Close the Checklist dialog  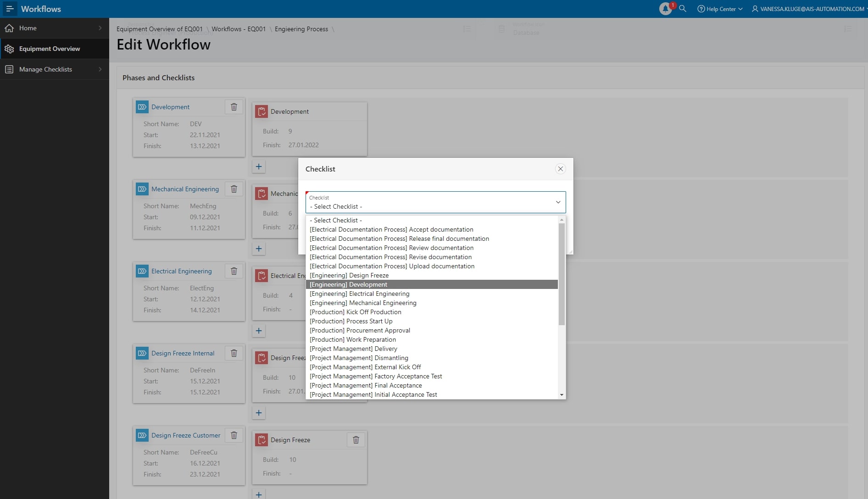[x=560, y=169]
